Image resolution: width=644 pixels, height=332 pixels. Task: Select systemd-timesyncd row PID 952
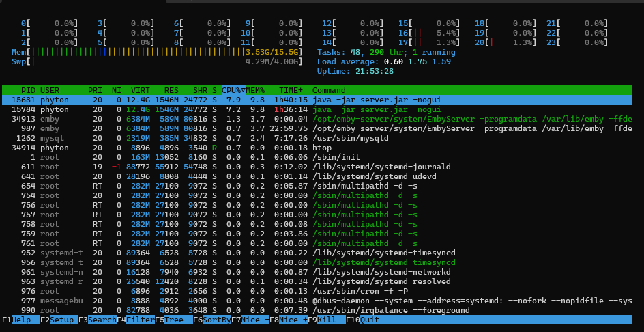pos(317,253)
